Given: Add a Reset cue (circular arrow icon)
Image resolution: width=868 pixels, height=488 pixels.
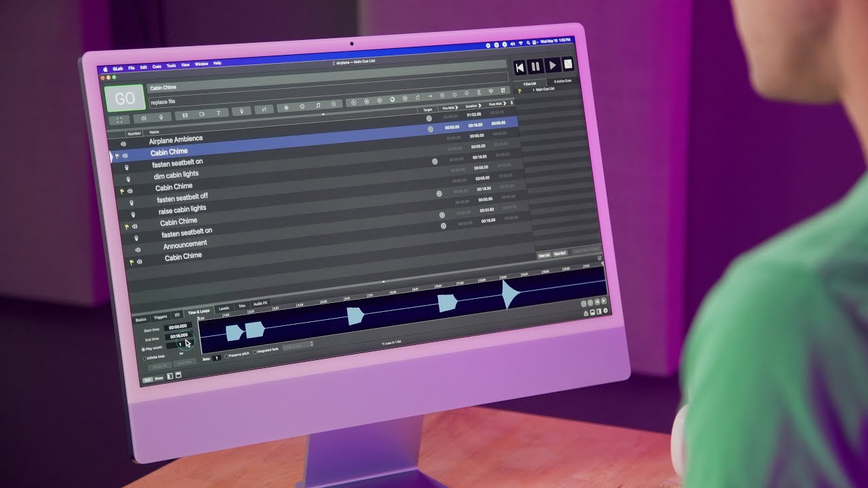Looking at the screenshot, I should (418, 97).
